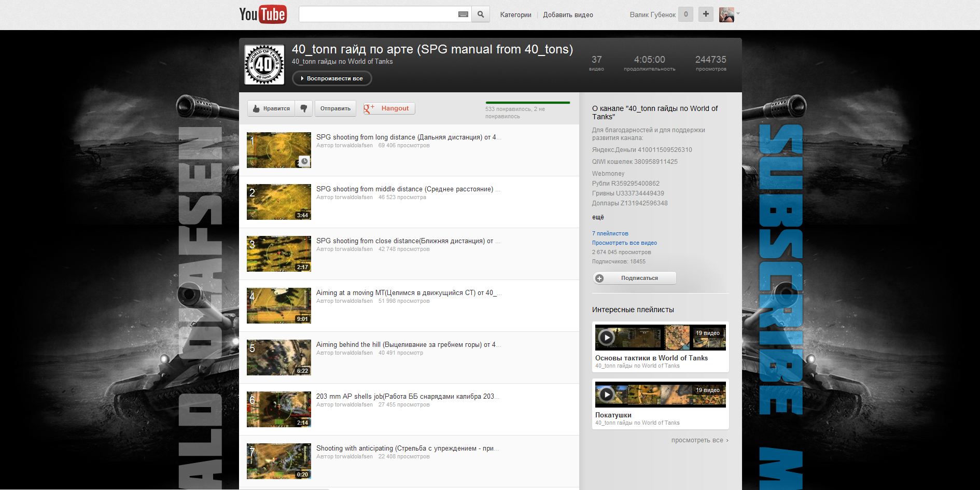Click the 244735 просмотров stat
Image resolution: width=980 pixels, height=490 pixels.
711,63
